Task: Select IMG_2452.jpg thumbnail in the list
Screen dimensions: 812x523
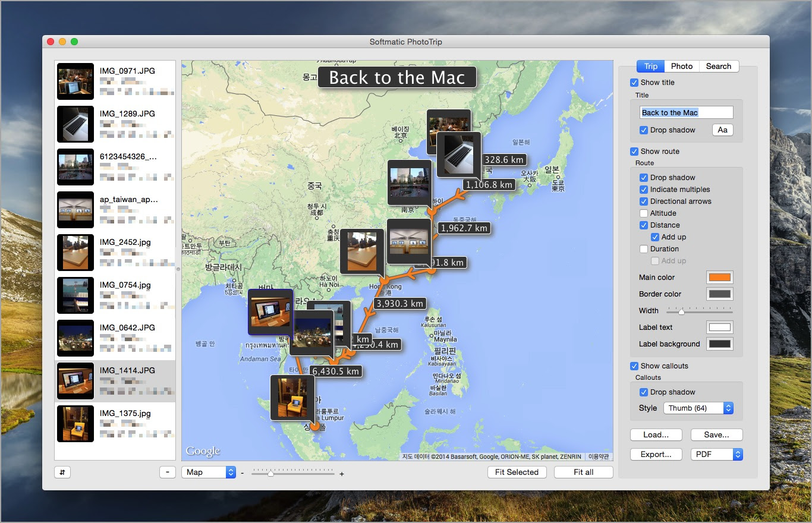Action: (x=75, y=253)
